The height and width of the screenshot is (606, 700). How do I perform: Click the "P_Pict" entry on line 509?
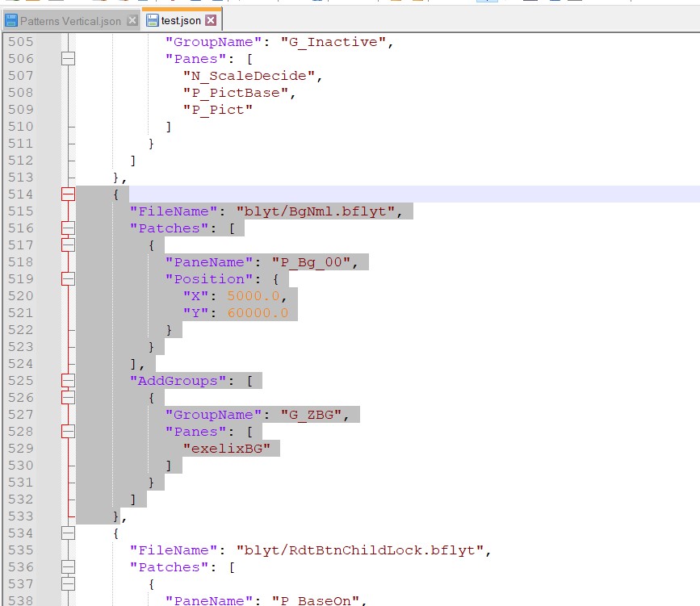[218, 110]
